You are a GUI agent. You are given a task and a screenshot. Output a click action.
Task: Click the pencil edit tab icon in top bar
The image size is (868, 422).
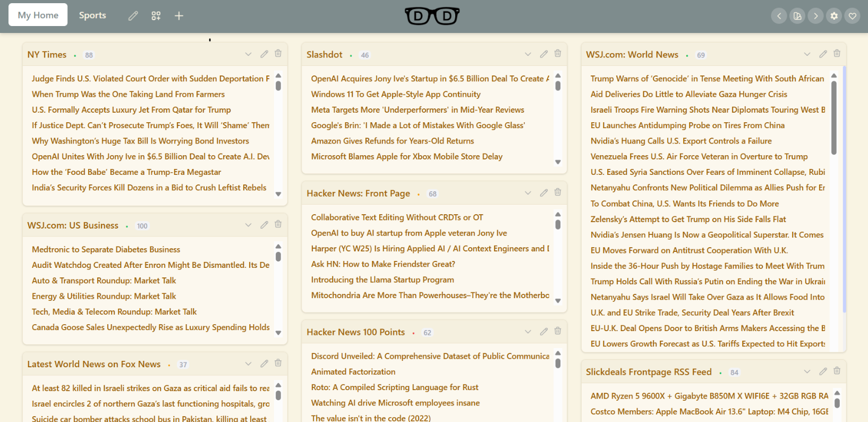tap(133, 16)
